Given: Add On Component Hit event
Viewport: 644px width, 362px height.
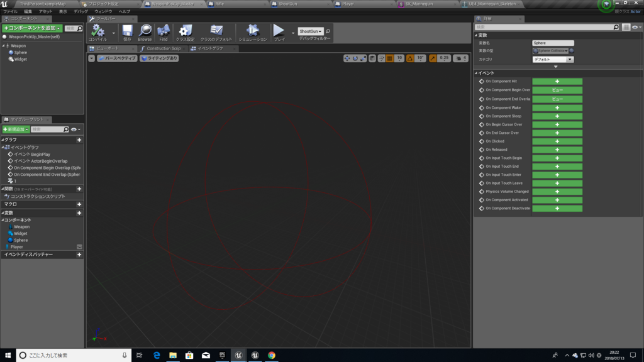Looking at the screenshot, I should pos(557,81).
